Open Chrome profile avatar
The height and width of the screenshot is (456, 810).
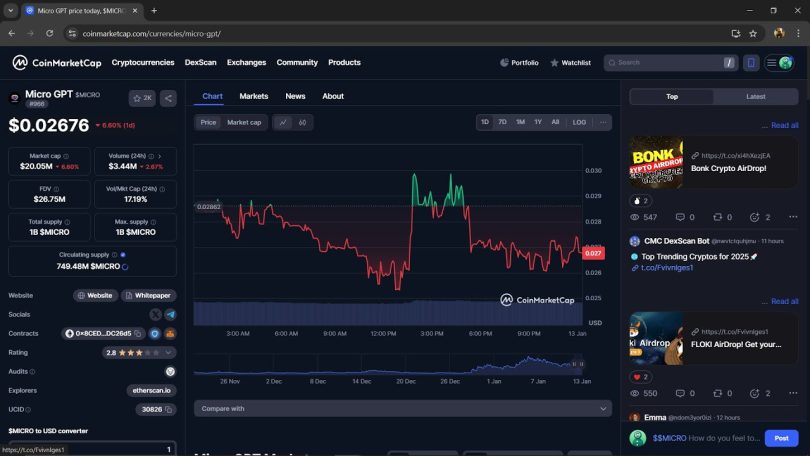tap(779, 34)
